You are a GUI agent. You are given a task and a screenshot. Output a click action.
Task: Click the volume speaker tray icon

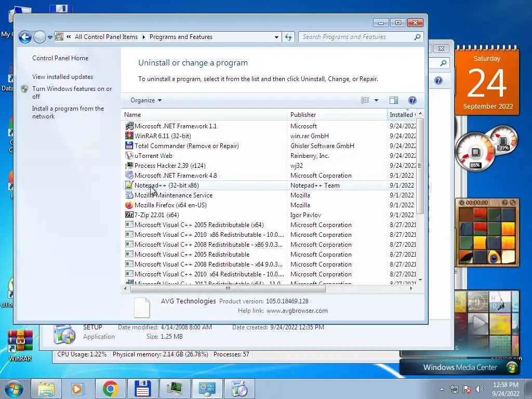480,389
